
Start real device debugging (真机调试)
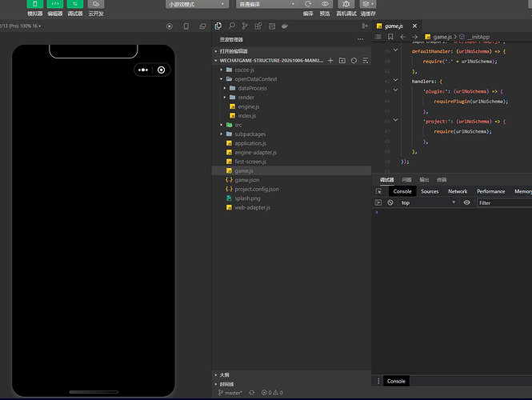pyautogui.click(x=346, y=4)
